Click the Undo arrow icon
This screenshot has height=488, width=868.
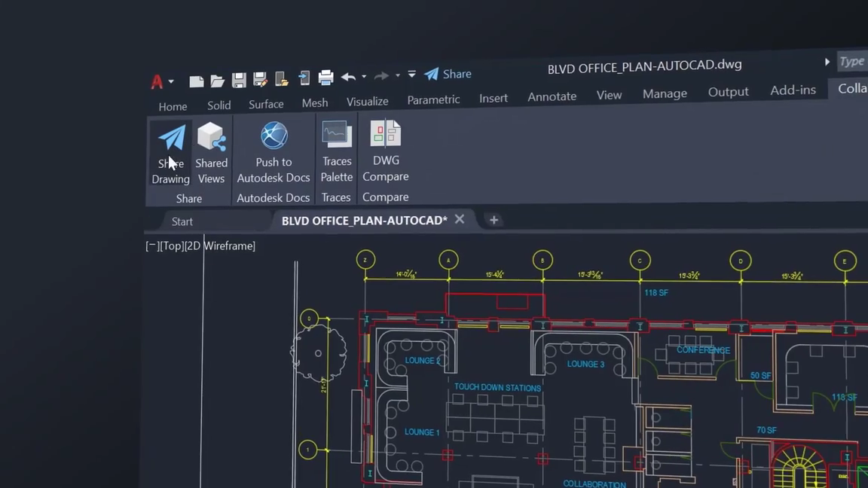point(348,77)
